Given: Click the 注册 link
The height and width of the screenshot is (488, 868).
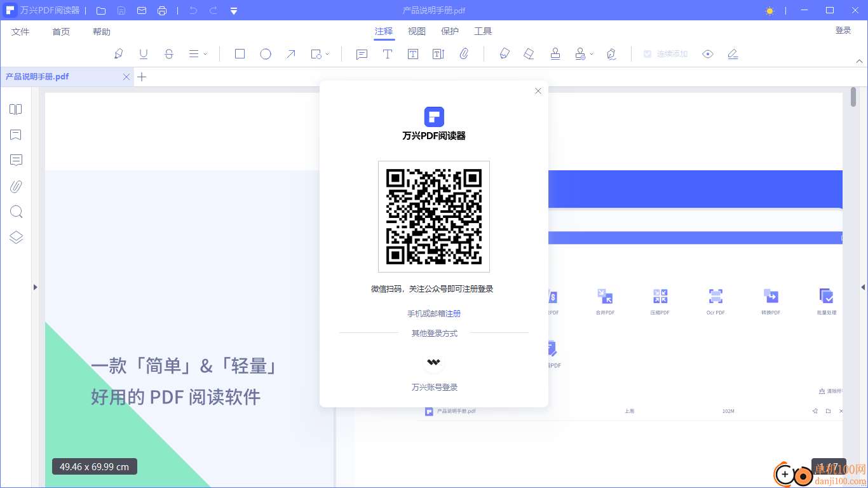Looking at the screenshot, I should [453, 314].
